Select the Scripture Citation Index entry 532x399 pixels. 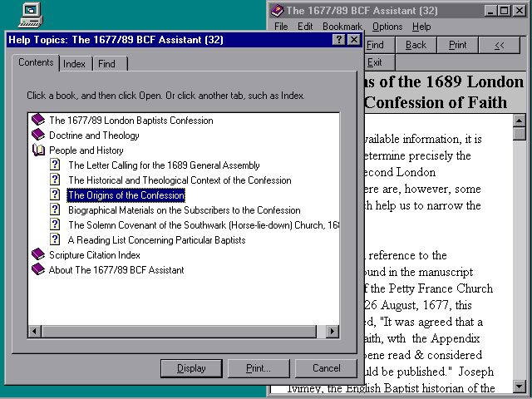(x=94, y=255)
